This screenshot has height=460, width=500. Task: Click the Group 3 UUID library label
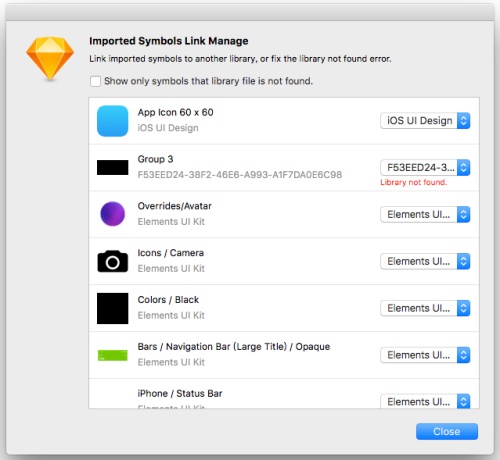point(240,175)
